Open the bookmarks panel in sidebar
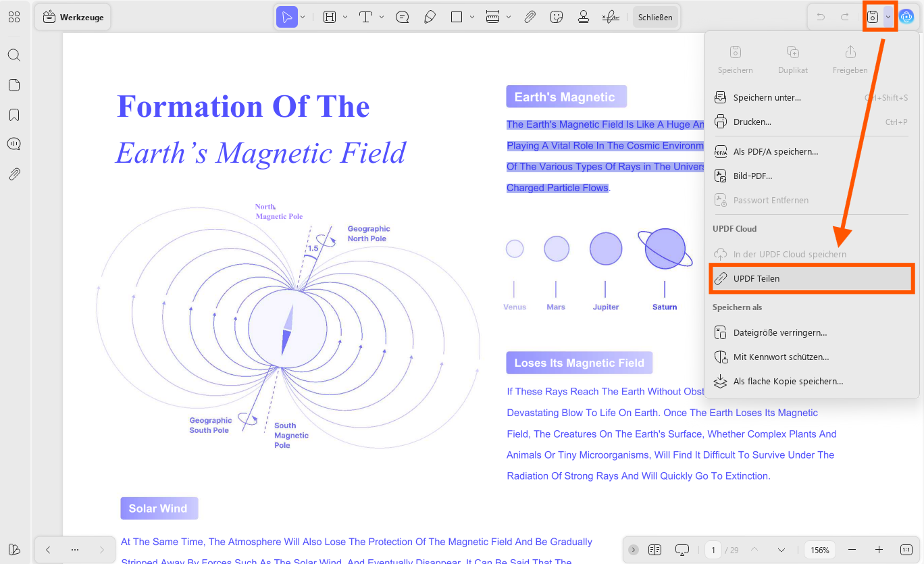 [14, 115]
